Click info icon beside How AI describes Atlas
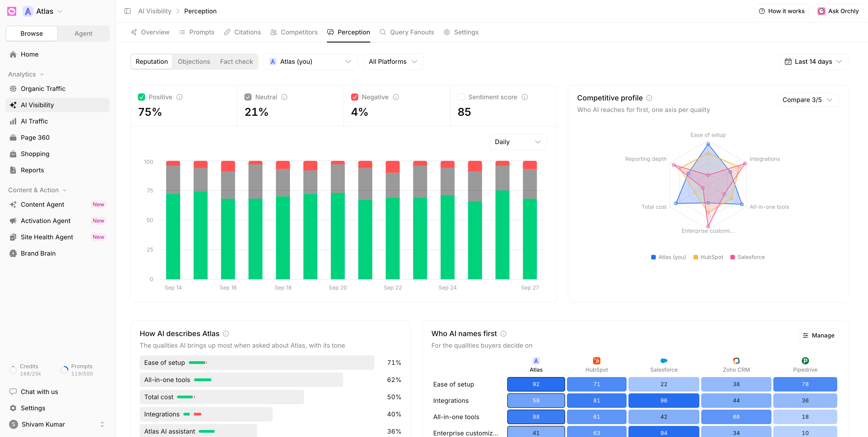This screenshot has height=437, width=868. point(226,334)
